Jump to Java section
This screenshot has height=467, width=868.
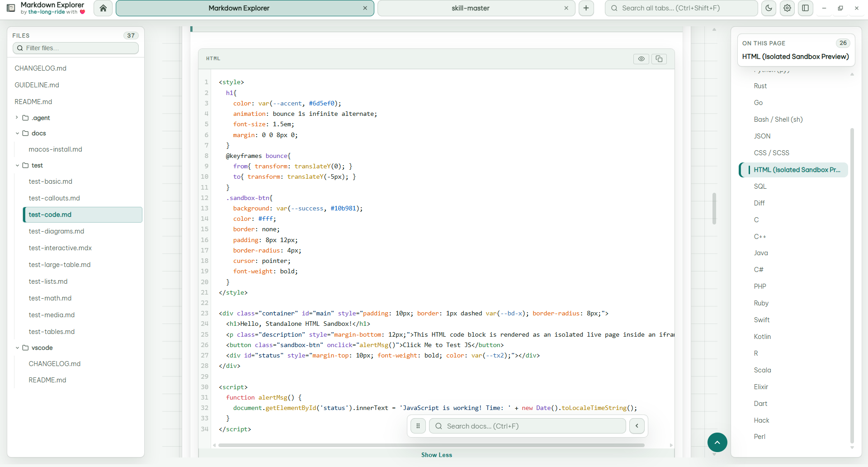tap(761, 253)
